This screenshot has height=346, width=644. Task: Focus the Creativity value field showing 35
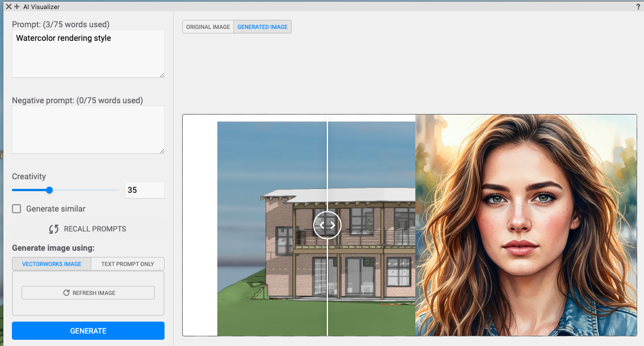point(144,190)
